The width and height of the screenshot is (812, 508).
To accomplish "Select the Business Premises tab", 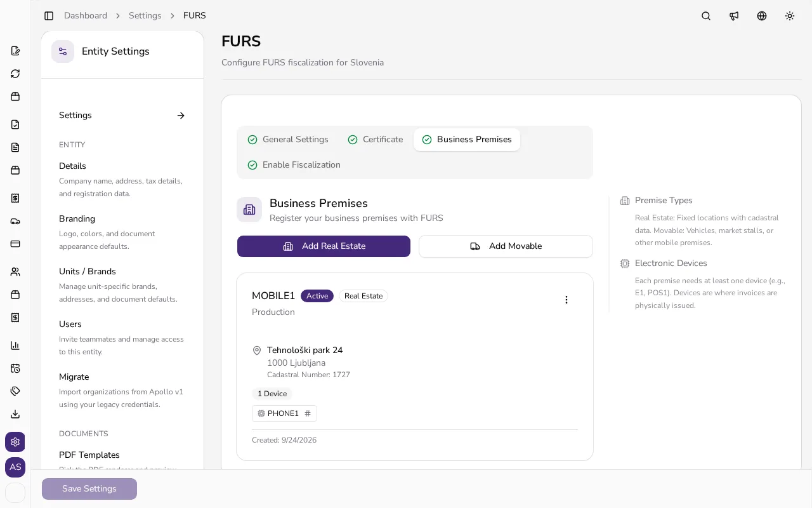I will click(467, 140).
